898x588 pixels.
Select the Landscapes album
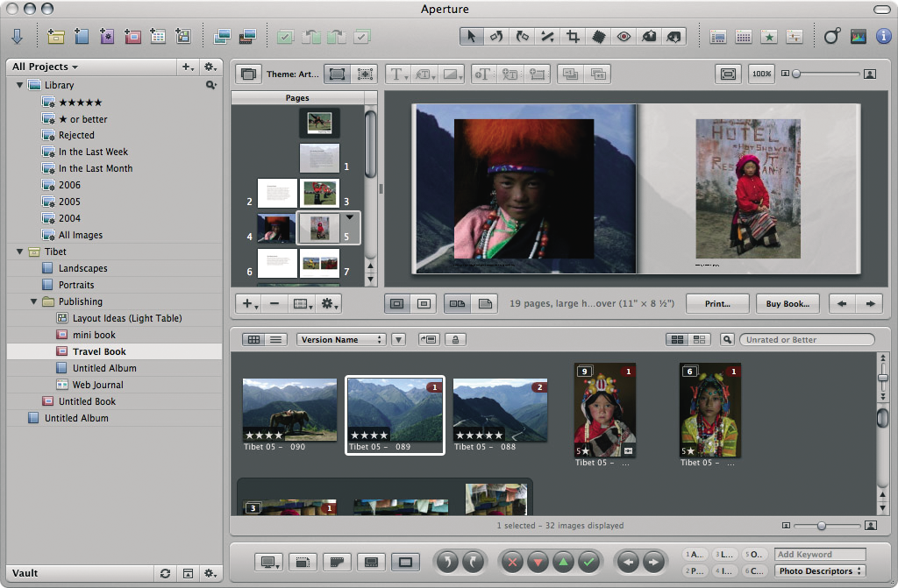[x=115, y=268]
